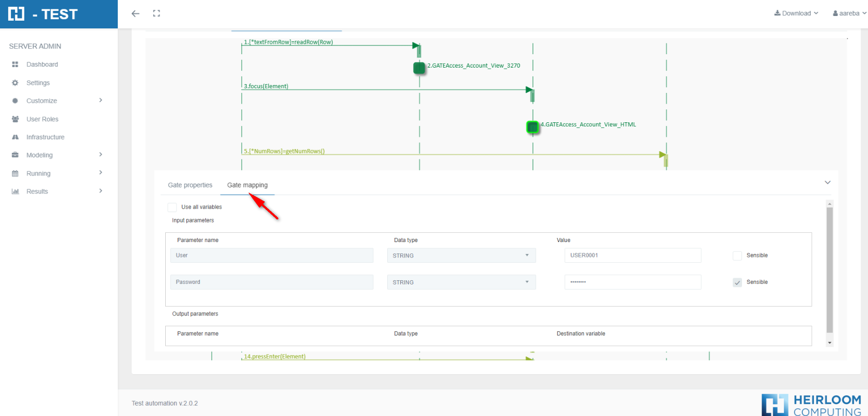Click the USER0001 value input field
The height and width of the screenshot is (416, 868).
pyautogui.click(x=633, y=255)
